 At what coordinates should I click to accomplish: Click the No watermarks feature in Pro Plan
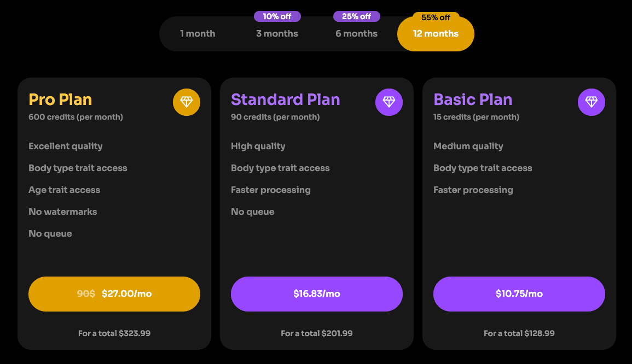pos(63,212)
